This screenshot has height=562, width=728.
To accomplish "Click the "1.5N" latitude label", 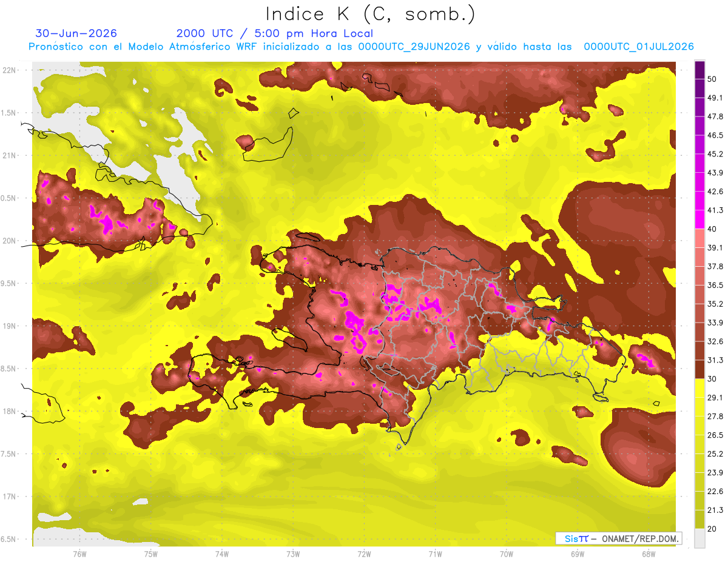I will (10, 113).
